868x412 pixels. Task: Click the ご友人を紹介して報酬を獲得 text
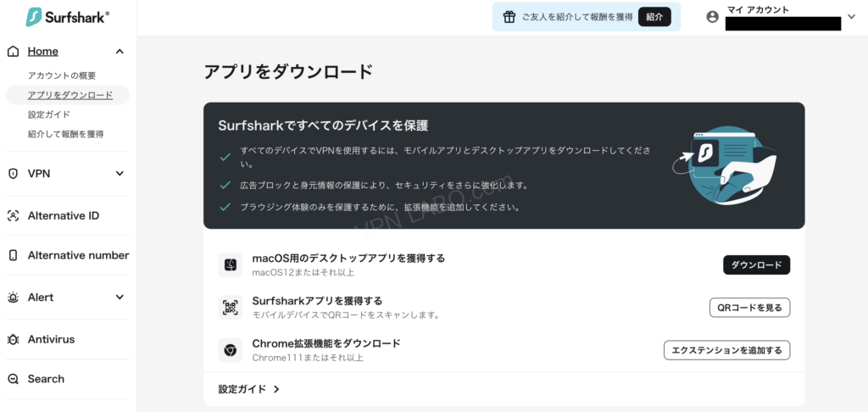click(577, 17)
